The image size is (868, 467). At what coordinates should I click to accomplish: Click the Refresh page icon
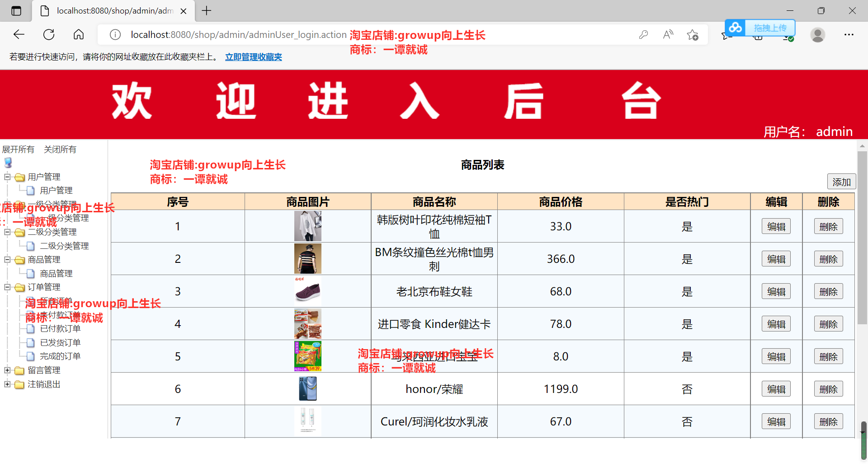48,34
